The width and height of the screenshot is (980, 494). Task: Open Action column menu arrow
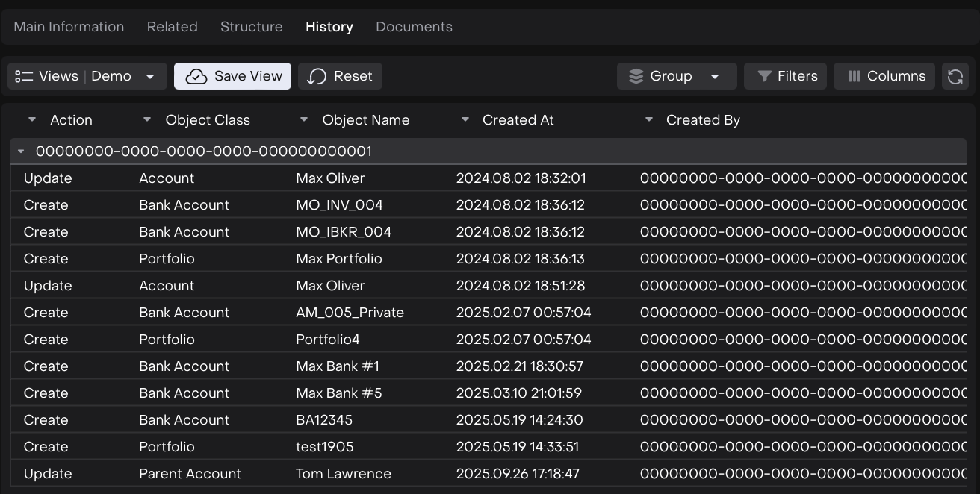(x=31, y=119)
